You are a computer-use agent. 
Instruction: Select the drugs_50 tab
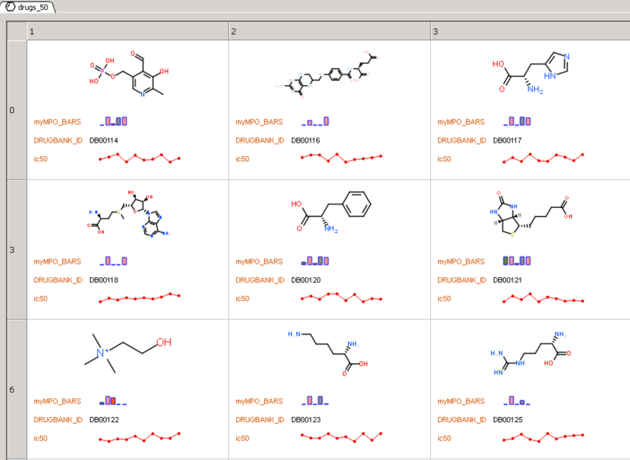32,7
